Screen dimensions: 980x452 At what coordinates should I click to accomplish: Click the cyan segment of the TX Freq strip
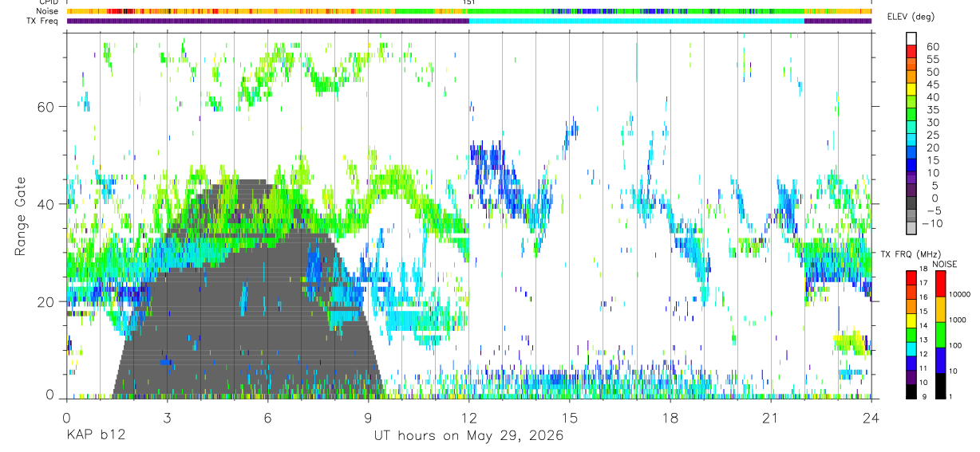pyautogui.click(x=636, y=21)
